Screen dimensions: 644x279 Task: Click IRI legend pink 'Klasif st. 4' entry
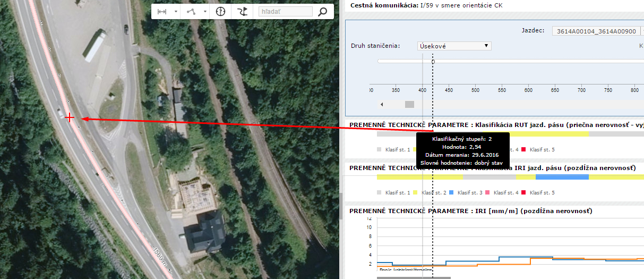[502, 192]
